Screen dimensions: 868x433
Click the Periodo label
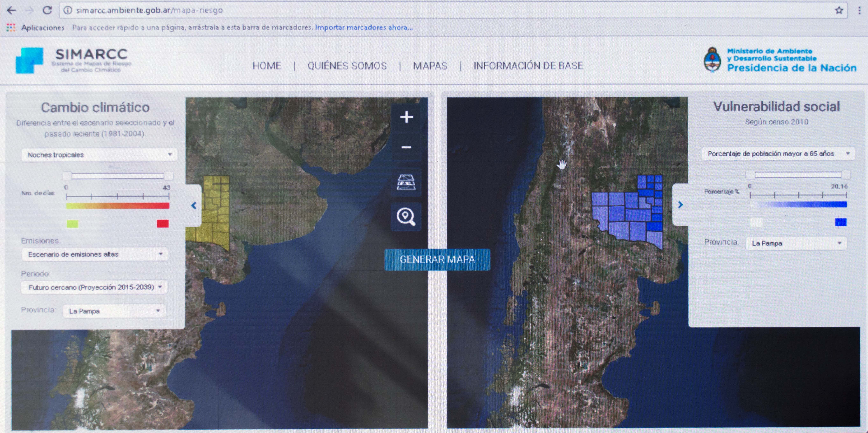pyautogui.click(x=35, y=274)
